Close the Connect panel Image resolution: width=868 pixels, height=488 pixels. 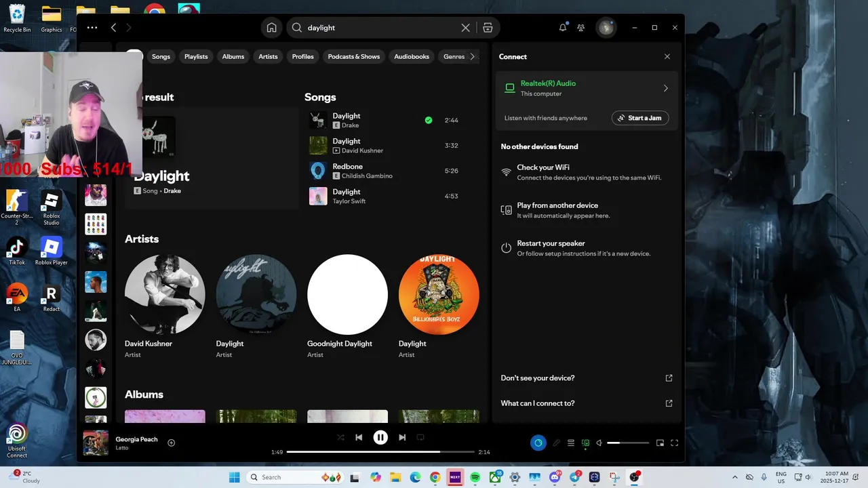click(667, 57)
